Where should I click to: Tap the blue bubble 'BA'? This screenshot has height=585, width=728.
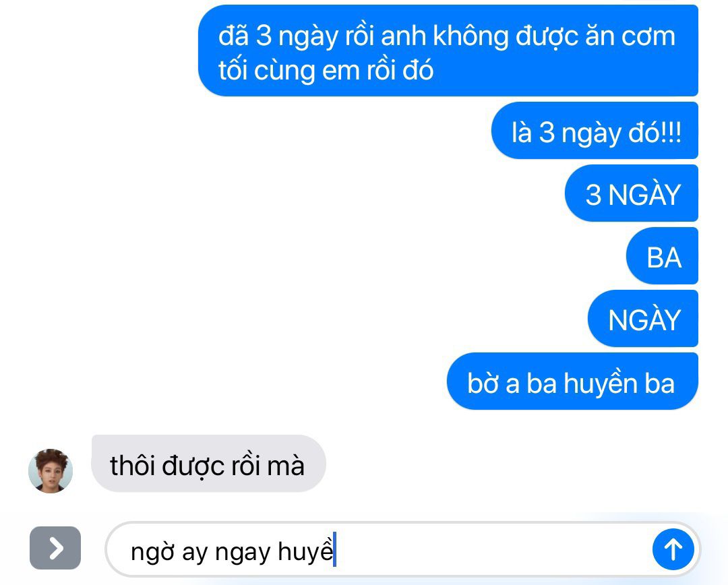pyautogui.click(x=662, y=256)
